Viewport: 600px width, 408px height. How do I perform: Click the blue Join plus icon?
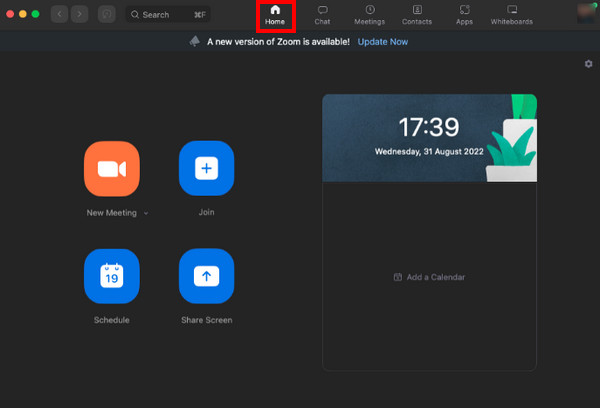(207, 168)
